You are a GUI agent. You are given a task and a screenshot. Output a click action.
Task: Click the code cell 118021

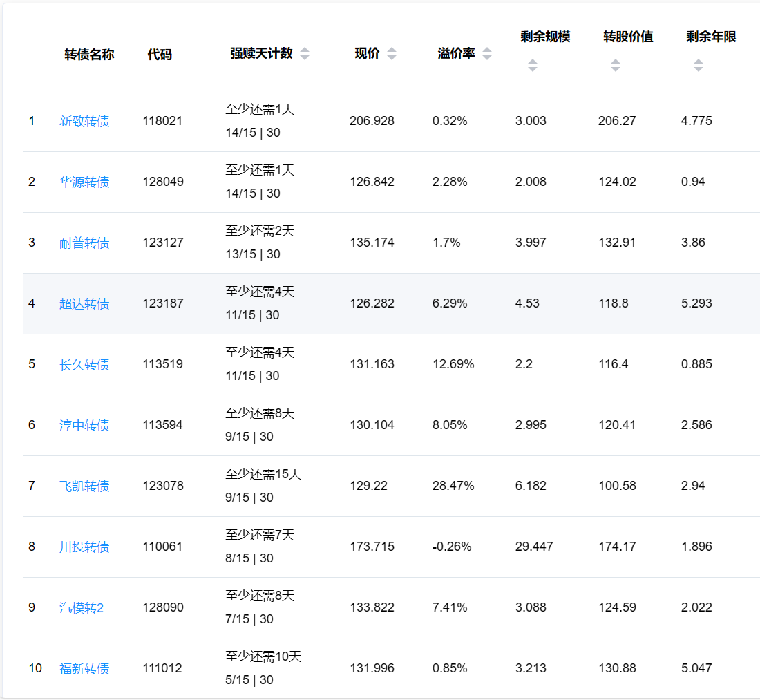tap(163, 121)
